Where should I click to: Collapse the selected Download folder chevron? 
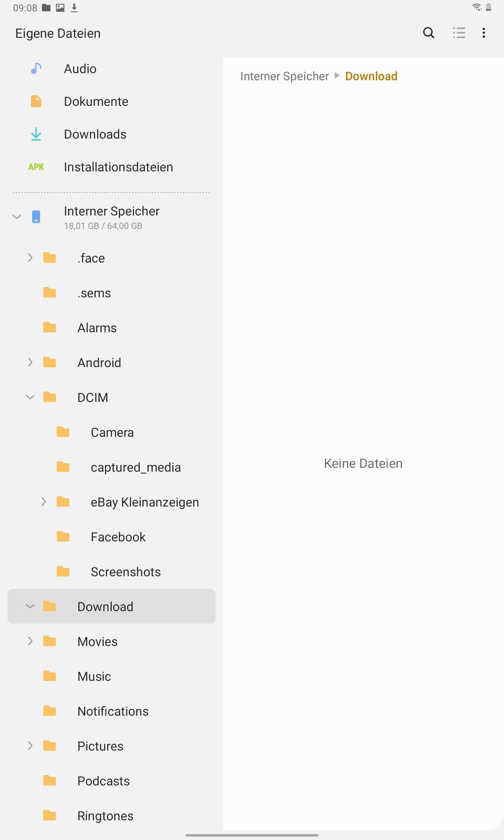pos(30,606)
